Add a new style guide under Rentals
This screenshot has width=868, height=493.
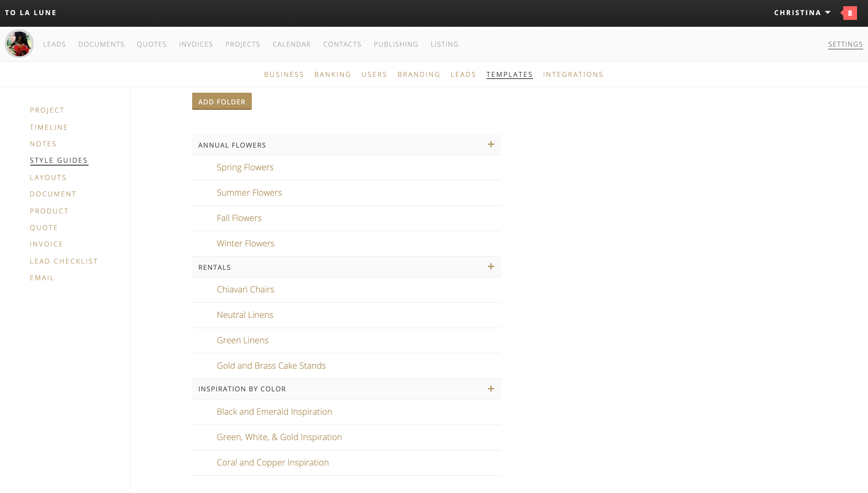[x=491, y=266]
